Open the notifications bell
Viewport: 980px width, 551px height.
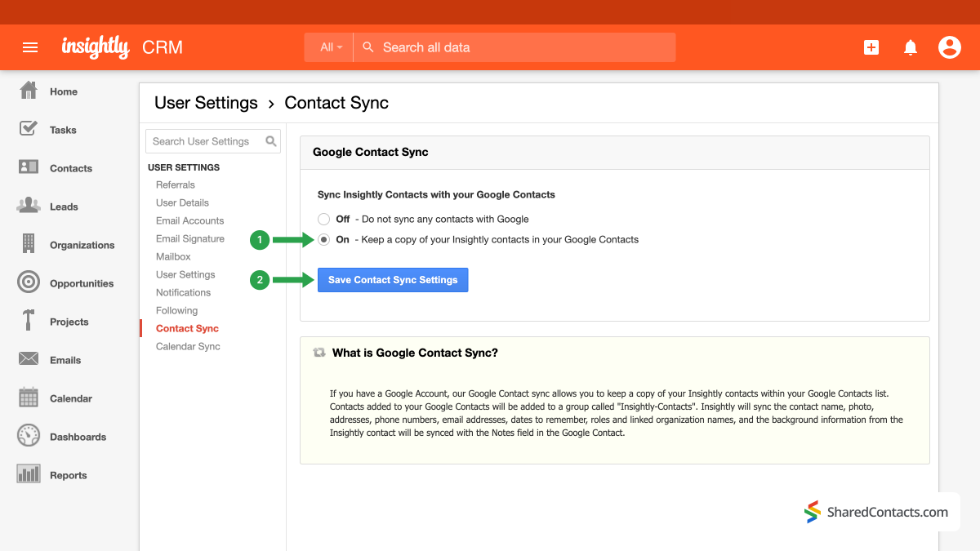pyautogui.click(x=911, y=47)
